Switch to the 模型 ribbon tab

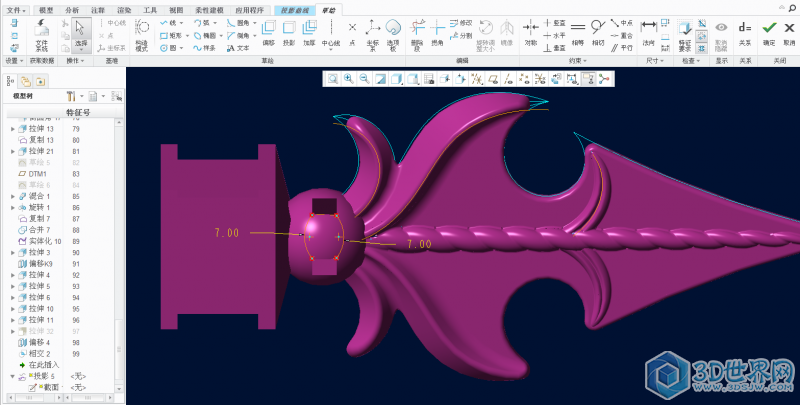46,8
